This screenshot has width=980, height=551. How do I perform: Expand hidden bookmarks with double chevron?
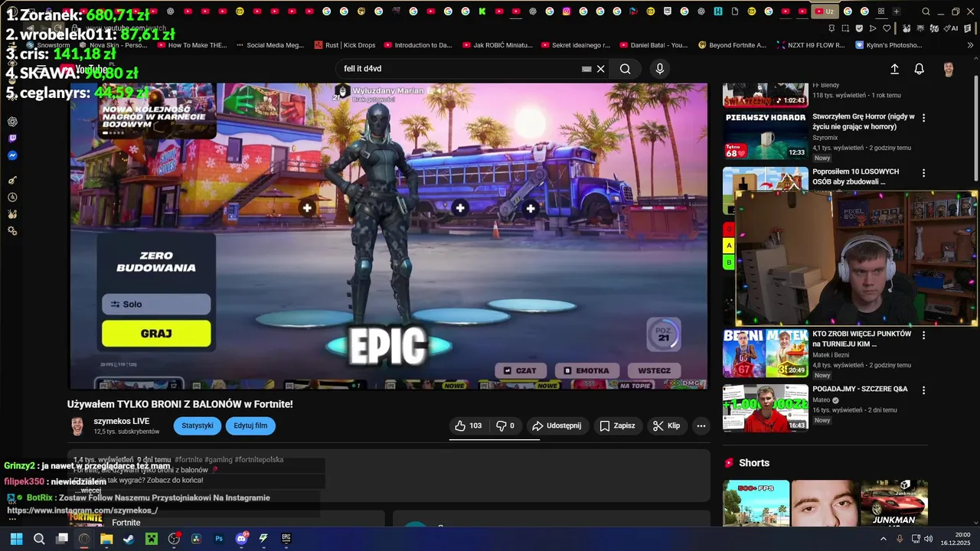(x=971, y=45)
